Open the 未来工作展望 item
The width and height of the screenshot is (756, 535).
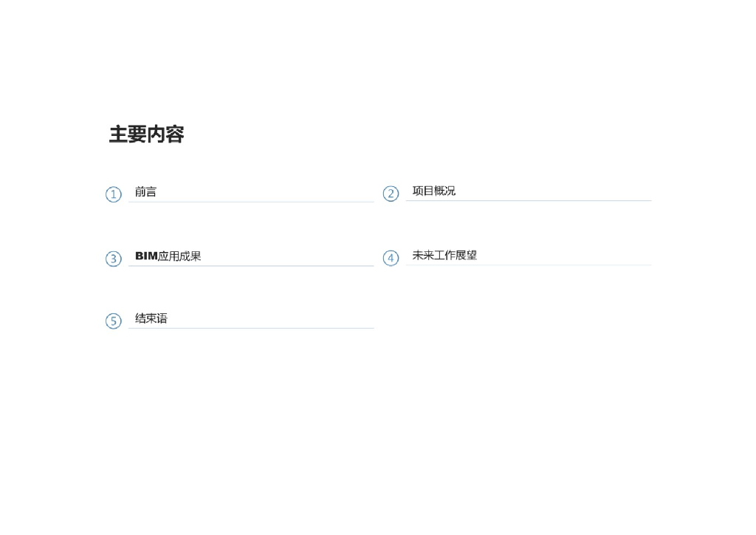tap(444, 255)
